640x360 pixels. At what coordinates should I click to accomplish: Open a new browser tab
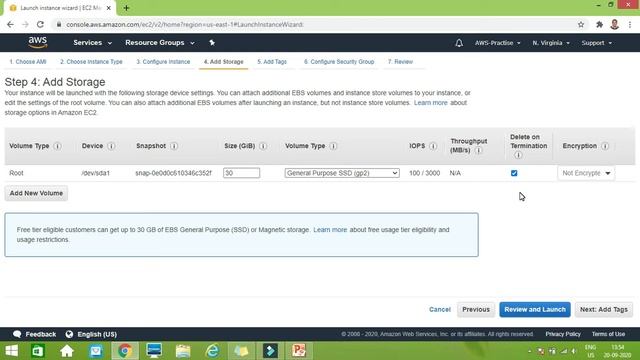point(126,8)
